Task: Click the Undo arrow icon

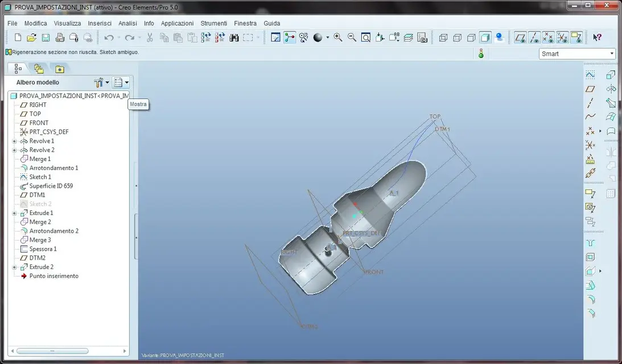Action: [x=109, y=38]
